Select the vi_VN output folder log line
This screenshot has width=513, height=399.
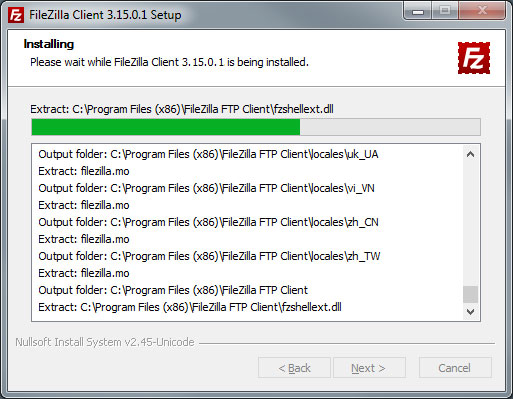click(206, 188)
